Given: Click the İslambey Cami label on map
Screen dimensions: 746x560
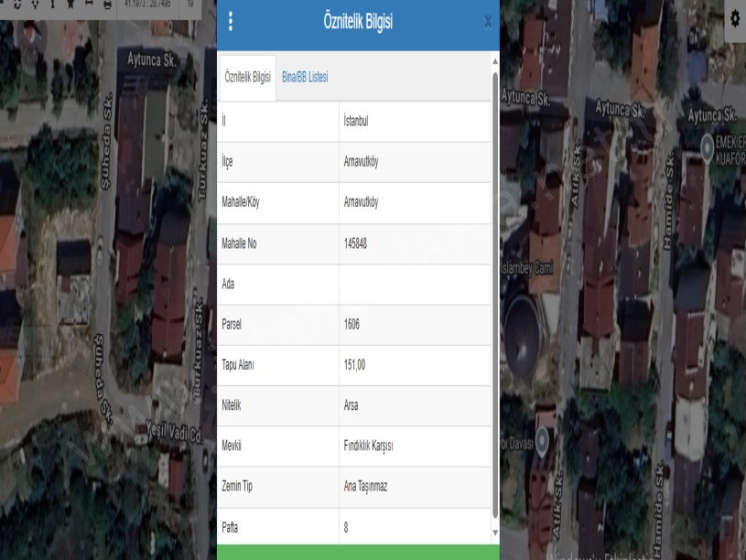Looking at the screenshot, I should [529, 269].
